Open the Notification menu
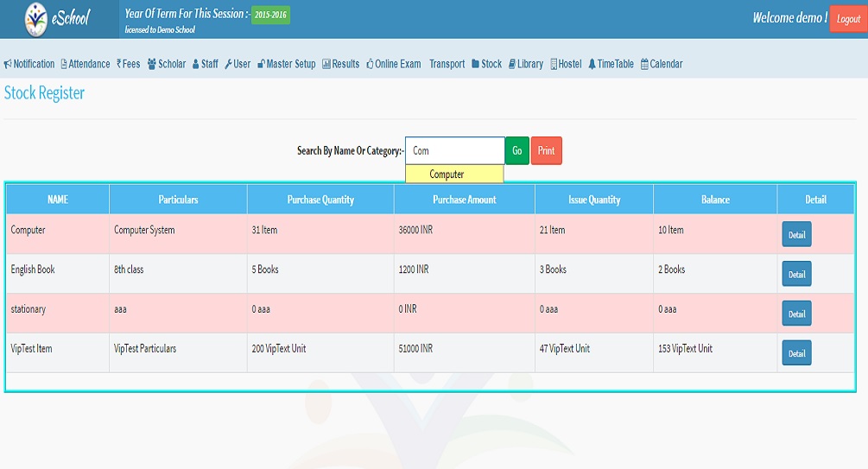The image size is (868, 469). point(29,64)
